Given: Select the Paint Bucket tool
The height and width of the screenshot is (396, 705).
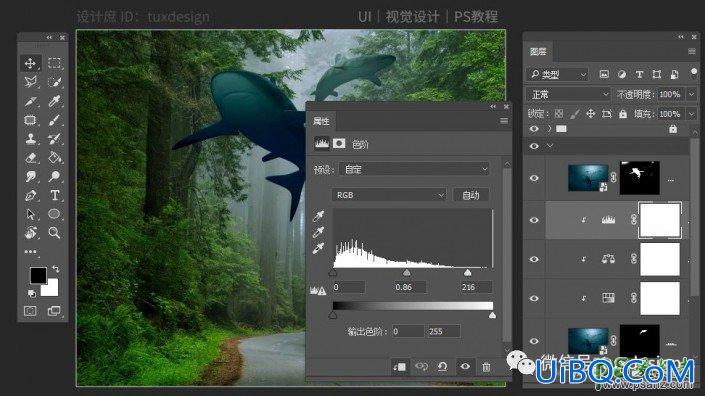Looking at the screenshot, I should 54,157.
